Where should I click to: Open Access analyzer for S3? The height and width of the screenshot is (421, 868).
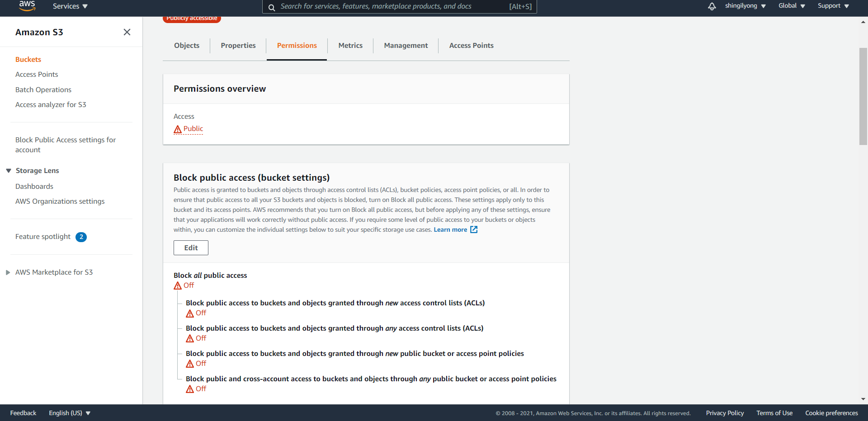pos(51,105)
